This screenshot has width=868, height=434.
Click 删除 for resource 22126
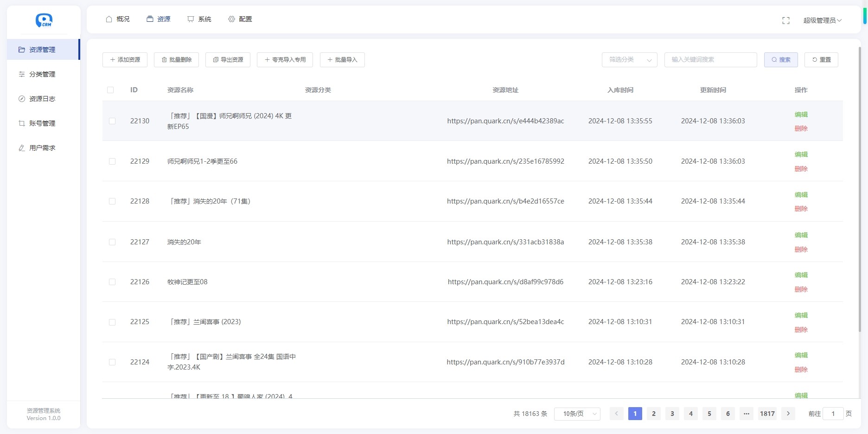[801, 289]
